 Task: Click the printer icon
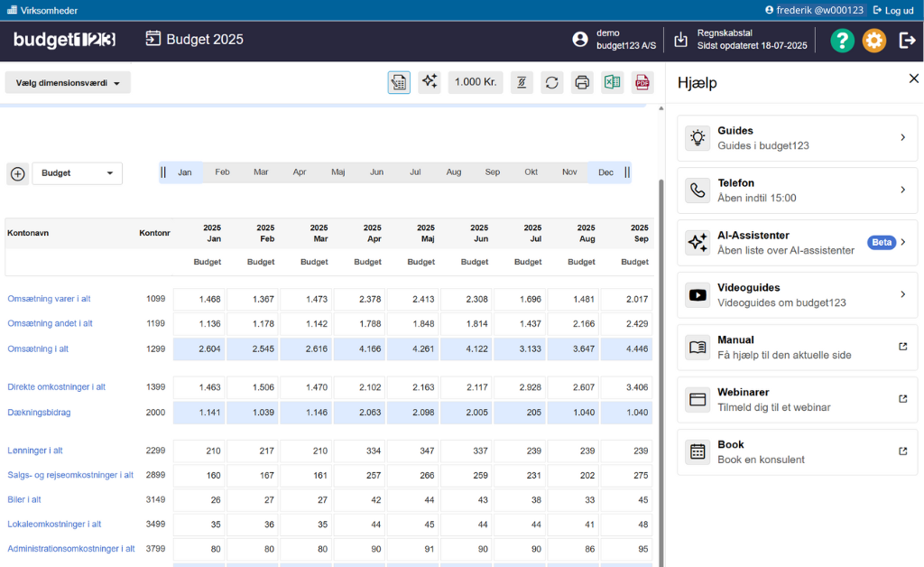(582, 82)
